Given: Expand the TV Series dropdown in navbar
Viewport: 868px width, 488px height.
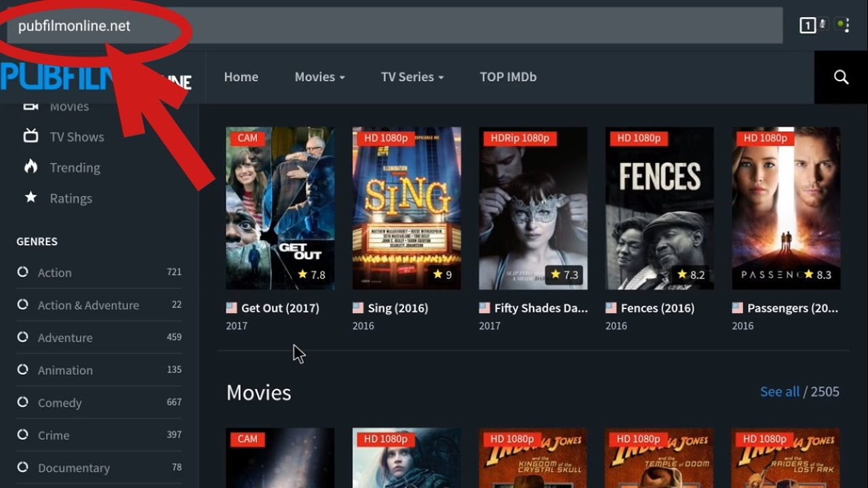Looking at the screenshot, I should pyautogui.click(x=412, y=77).
